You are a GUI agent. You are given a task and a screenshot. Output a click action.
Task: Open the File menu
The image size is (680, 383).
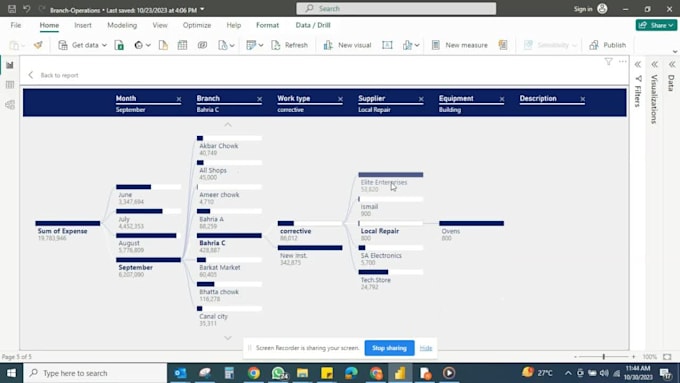coord(16,25)
